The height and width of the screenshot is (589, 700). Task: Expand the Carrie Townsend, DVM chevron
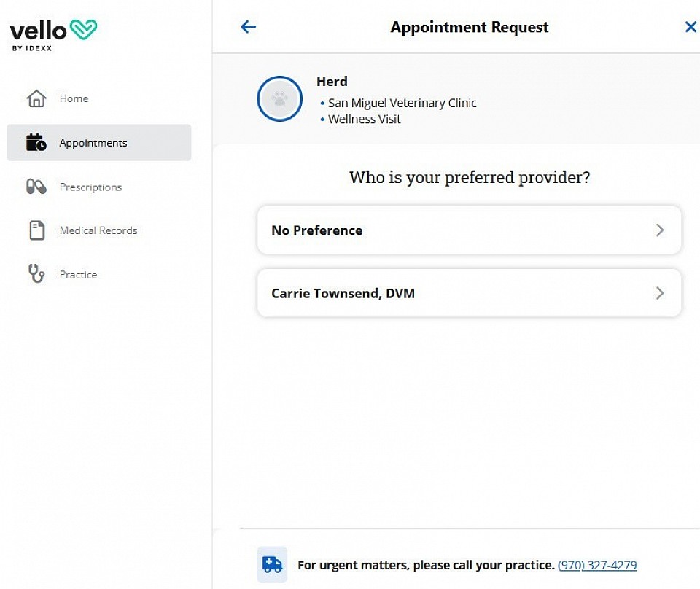coord(660,293)
